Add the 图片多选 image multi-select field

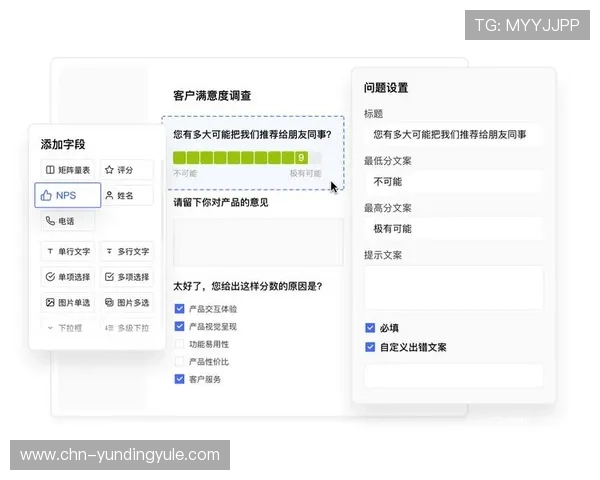[x=127, y=302]
